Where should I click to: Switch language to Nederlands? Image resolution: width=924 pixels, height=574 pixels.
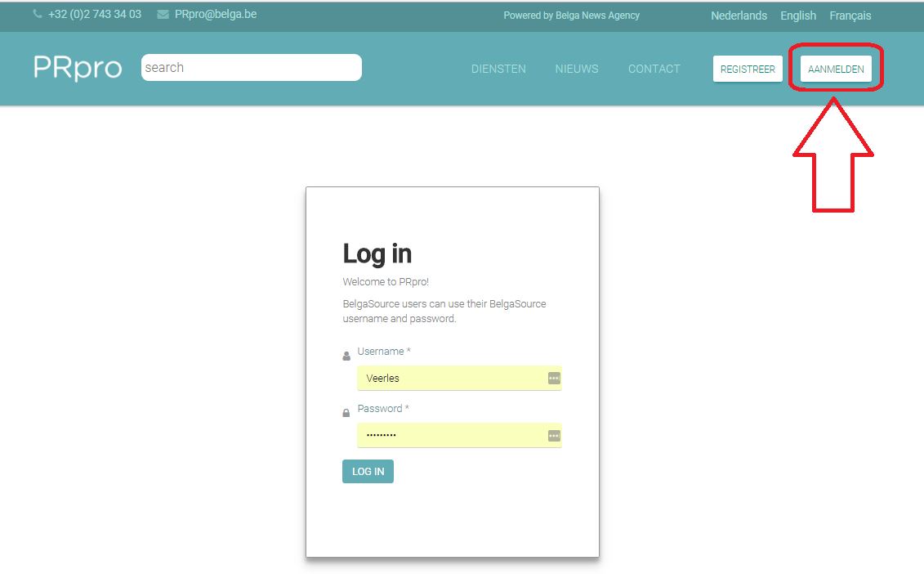coord(739,16)
